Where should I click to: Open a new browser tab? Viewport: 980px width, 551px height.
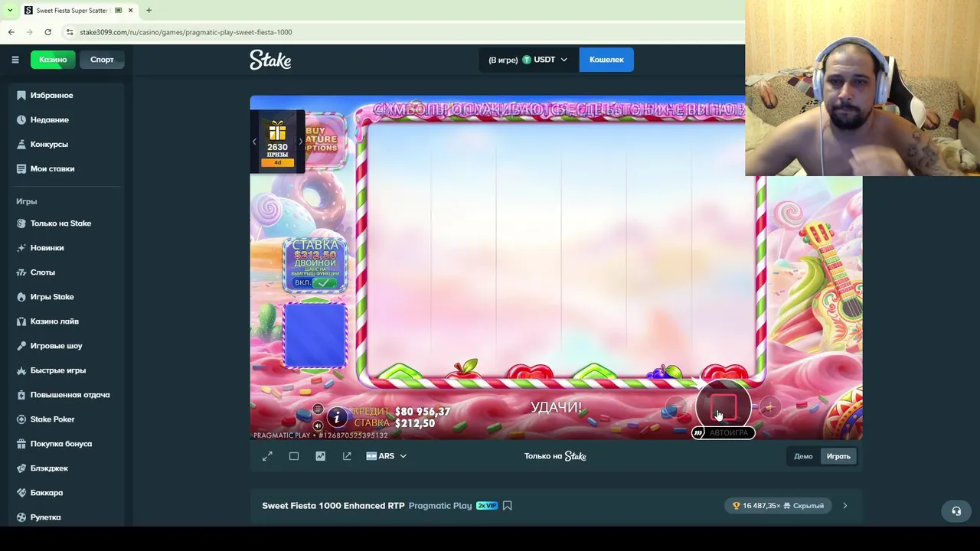[x=149, y=11]
